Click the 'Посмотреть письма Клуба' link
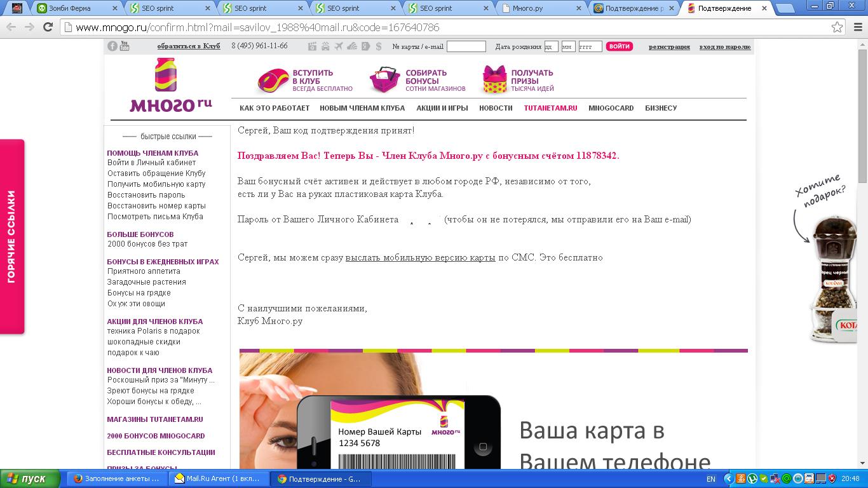 click(x=155, y=217)
